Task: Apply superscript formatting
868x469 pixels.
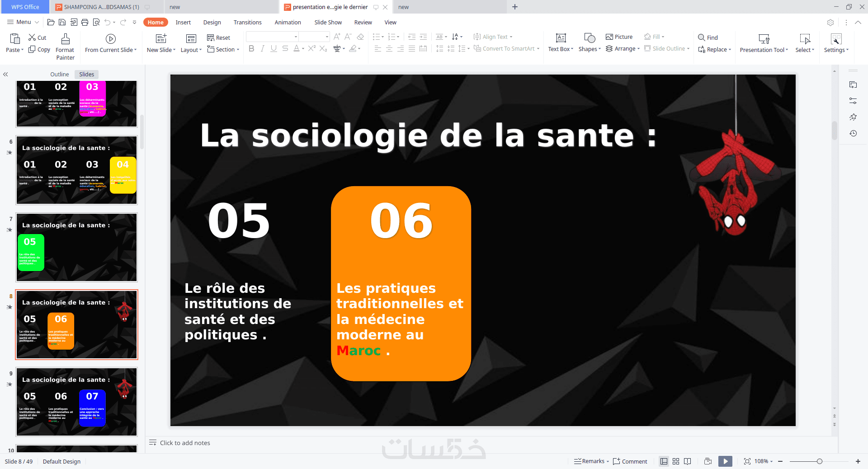Action: [x=312, y=48]
